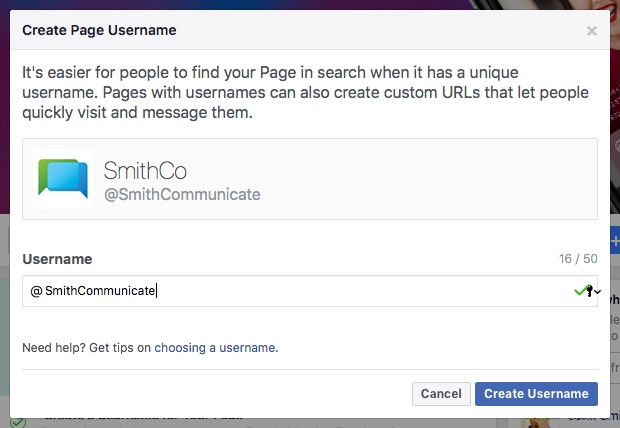Click the page preview card
Screen dimensions: 620x428
310,179
